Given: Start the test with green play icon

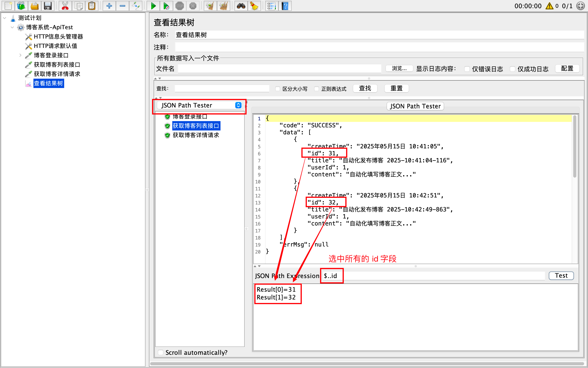Looking at the screenshot, I should click(153, 6).
